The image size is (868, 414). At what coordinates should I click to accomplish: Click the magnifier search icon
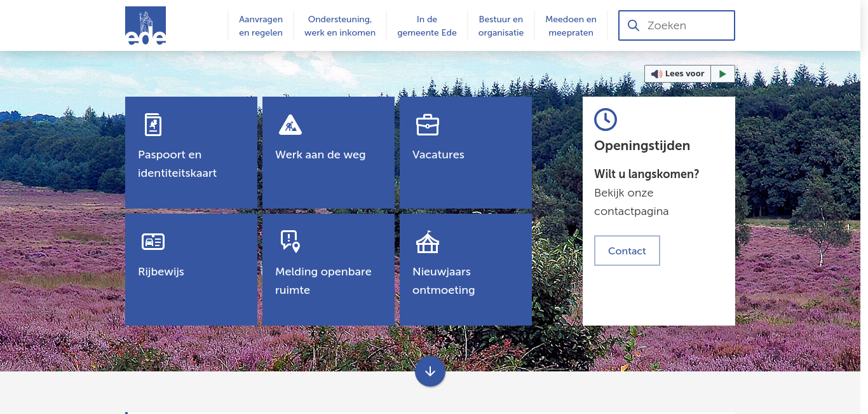click(x=633, y=25)
